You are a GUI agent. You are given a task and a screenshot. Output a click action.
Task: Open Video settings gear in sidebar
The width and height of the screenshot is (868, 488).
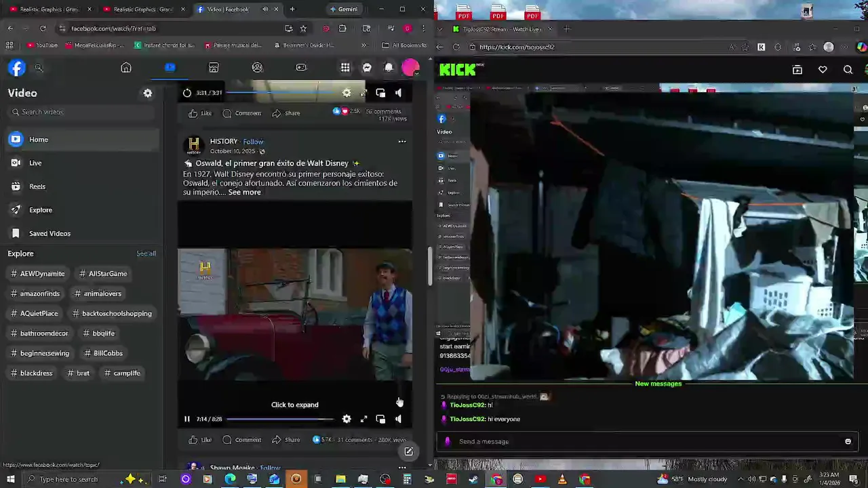[148, 94]
